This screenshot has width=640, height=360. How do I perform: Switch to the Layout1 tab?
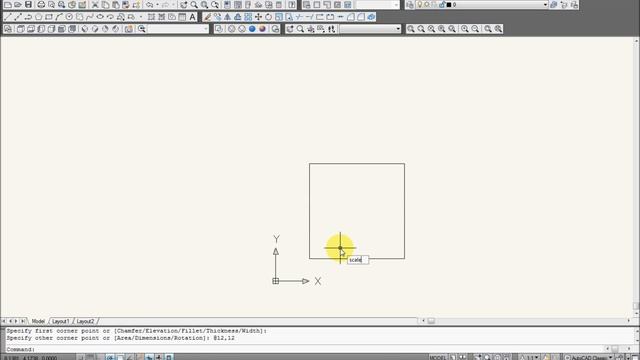[60, 322]
